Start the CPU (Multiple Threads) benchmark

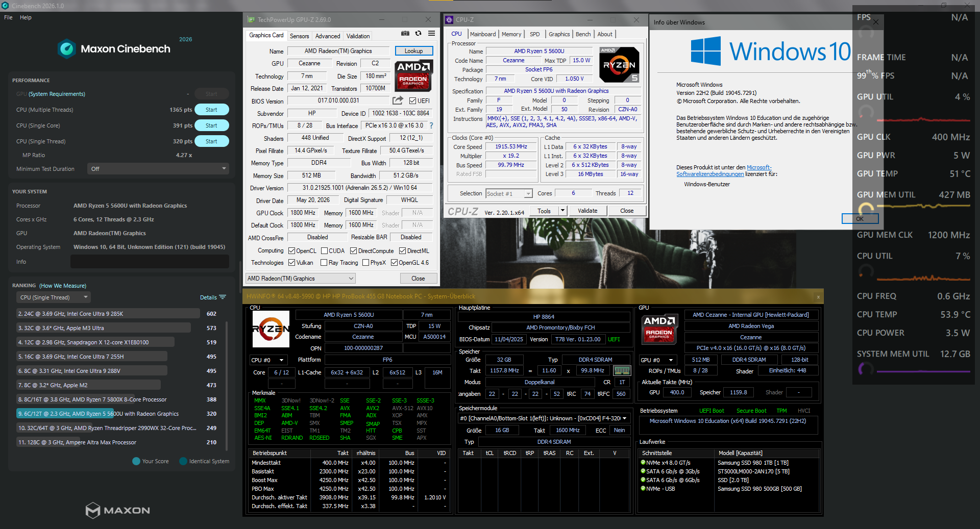(211, 110)
